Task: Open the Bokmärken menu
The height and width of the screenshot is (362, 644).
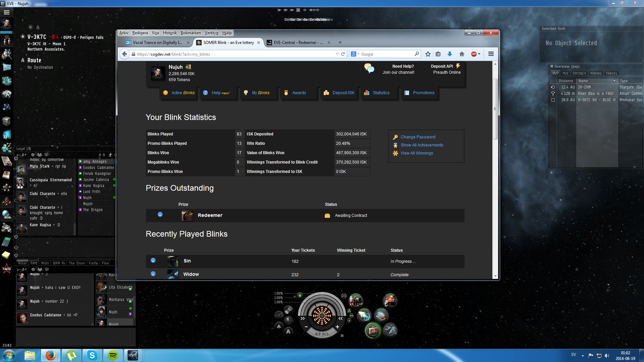Action: pyautogui.click(x=191, y=33)
